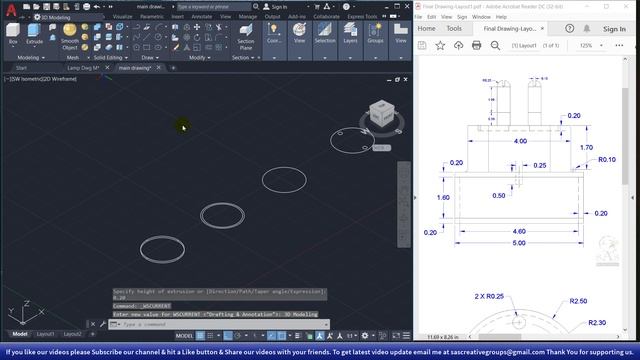Click the workspace switching gear in status bar

coord(365,336)
